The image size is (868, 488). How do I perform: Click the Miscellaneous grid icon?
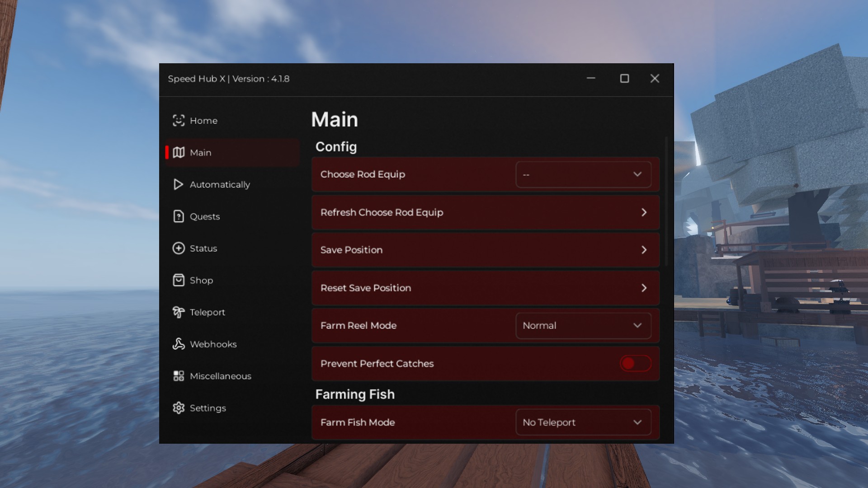(x=179, y=376)
